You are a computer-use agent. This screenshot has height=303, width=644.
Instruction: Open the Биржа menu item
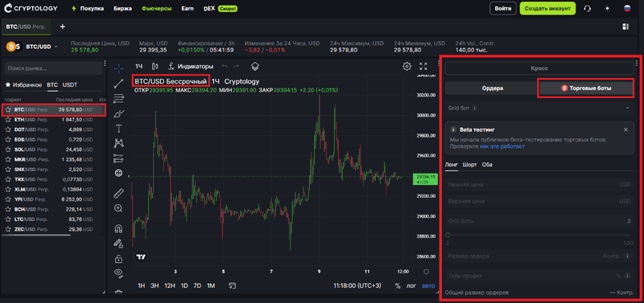pyautogui.click(x=122, y=8)
